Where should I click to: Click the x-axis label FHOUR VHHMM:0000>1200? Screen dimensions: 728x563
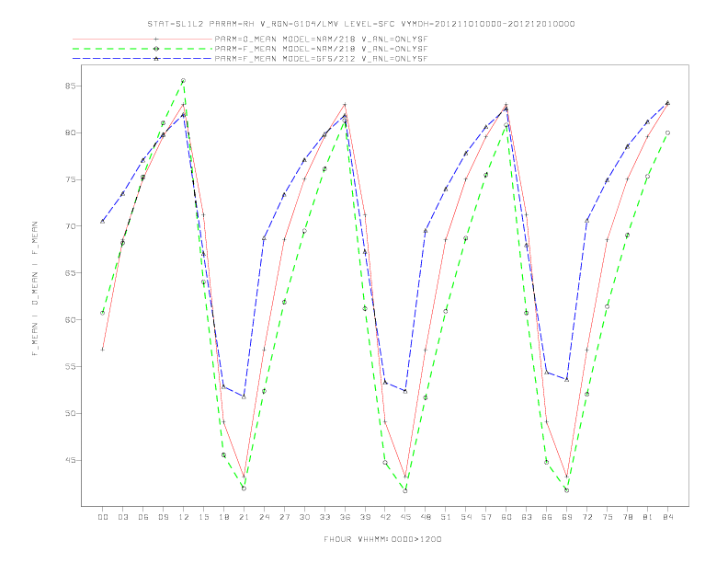[382, 539]
